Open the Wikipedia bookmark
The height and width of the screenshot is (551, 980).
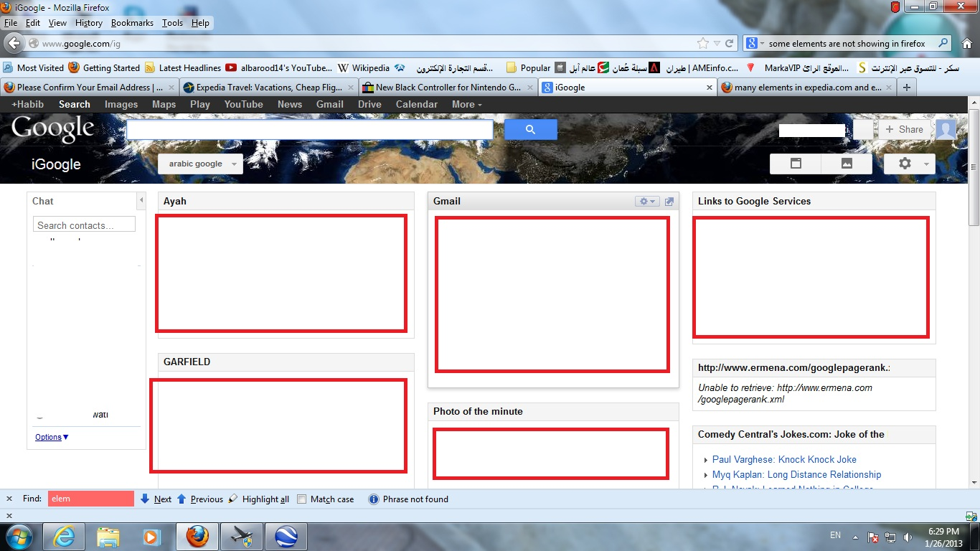pyautogui.click(x=364, y=68)
